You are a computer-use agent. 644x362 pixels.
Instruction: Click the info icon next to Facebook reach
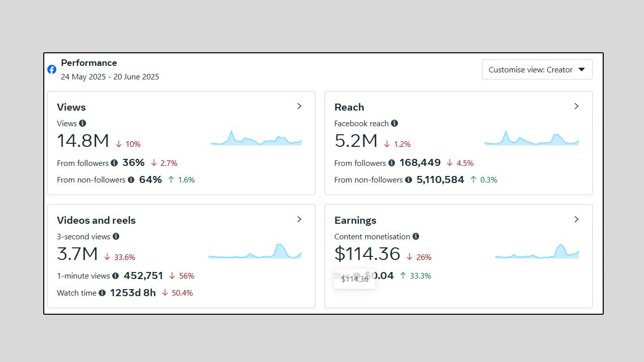394,123
